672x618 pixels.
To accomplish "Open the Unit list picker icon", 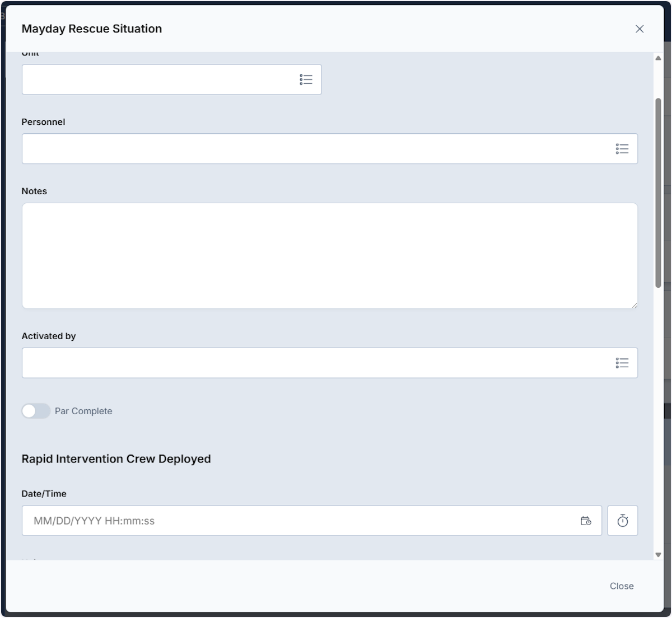I will [x=306, y=79].
